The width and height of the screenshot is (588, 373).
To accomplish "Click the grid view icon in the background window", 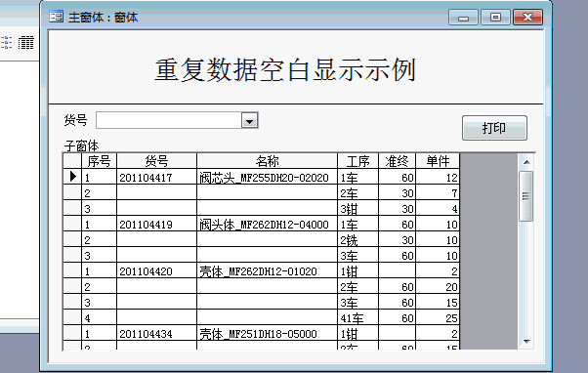I will coord(25,42).
